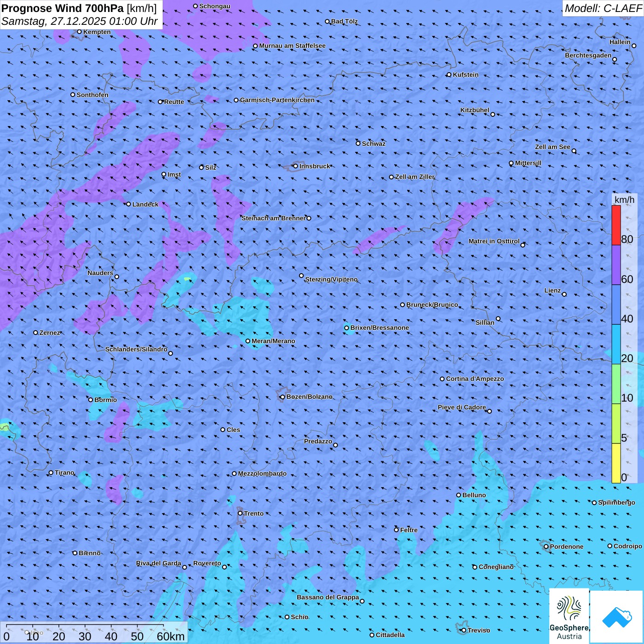
Task: Click the Zell am See label
Action: (552, 147)
